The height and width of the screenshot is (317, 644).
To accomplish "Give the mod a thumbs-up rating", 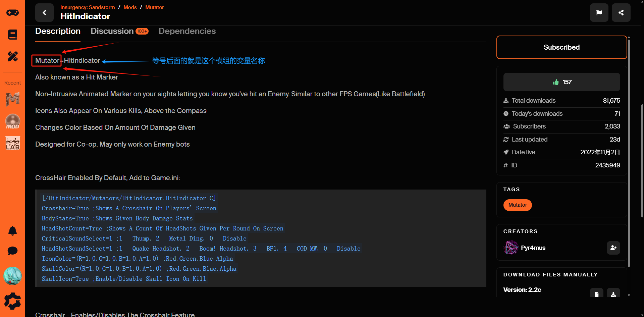I will [561, 82].
